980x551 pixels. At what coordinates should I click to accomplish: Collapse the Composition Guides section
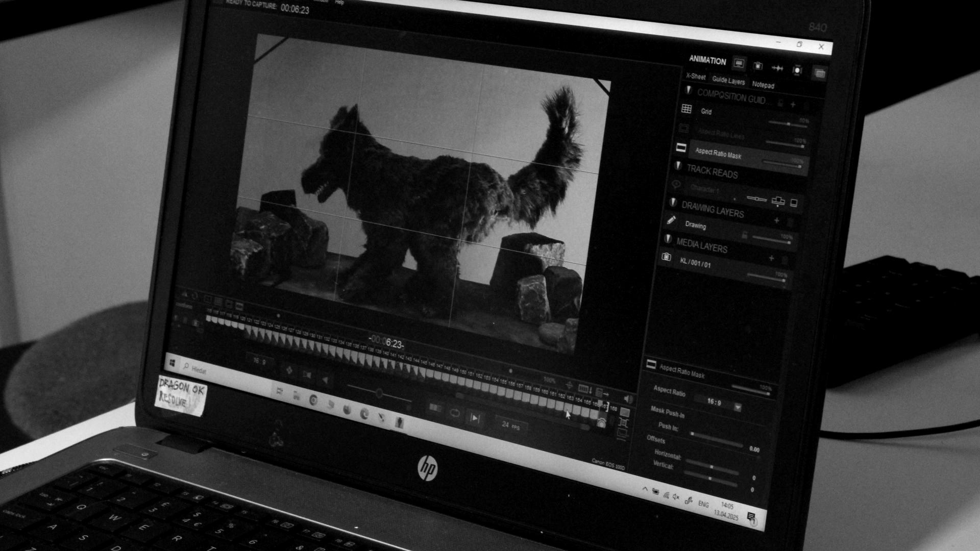689,91
